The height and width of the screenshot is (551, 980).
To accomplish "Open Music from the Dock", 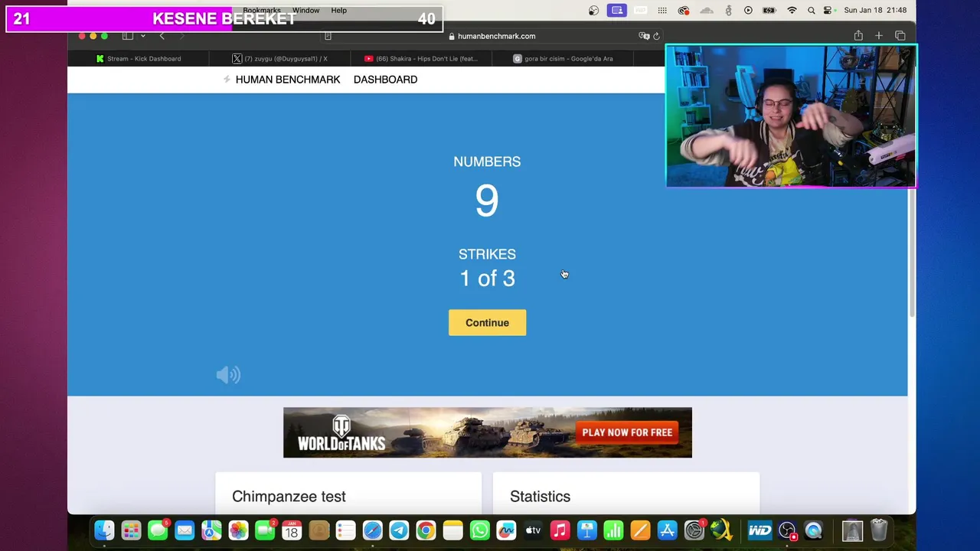I will click(560, 530).
